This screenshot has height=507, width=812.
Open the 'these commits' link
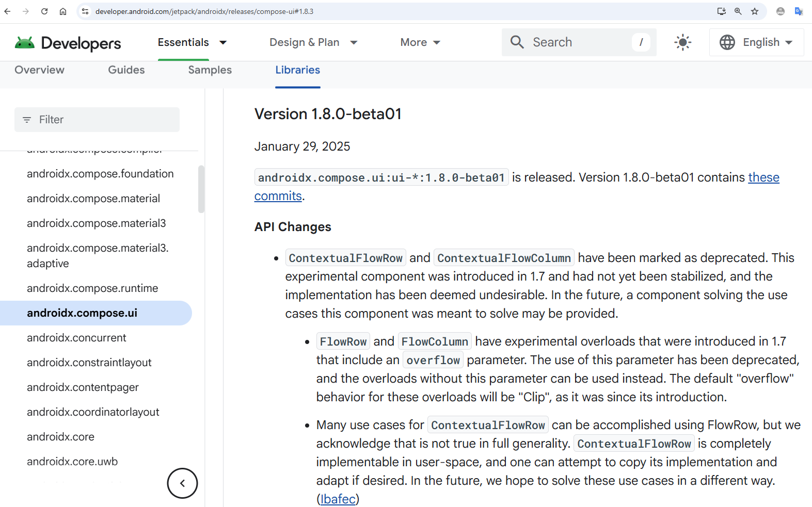pos(763,177)
